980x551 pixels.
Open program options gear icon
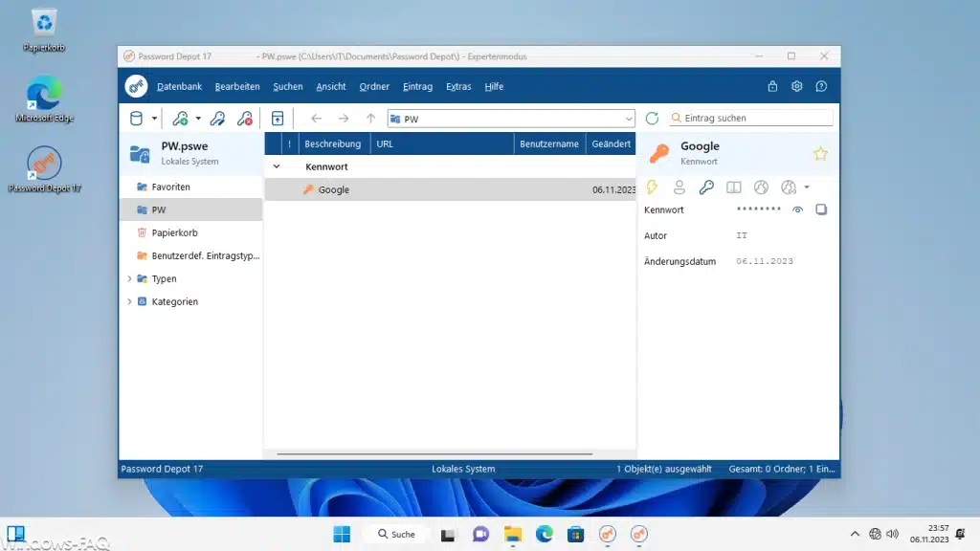[x=797, y=86]
